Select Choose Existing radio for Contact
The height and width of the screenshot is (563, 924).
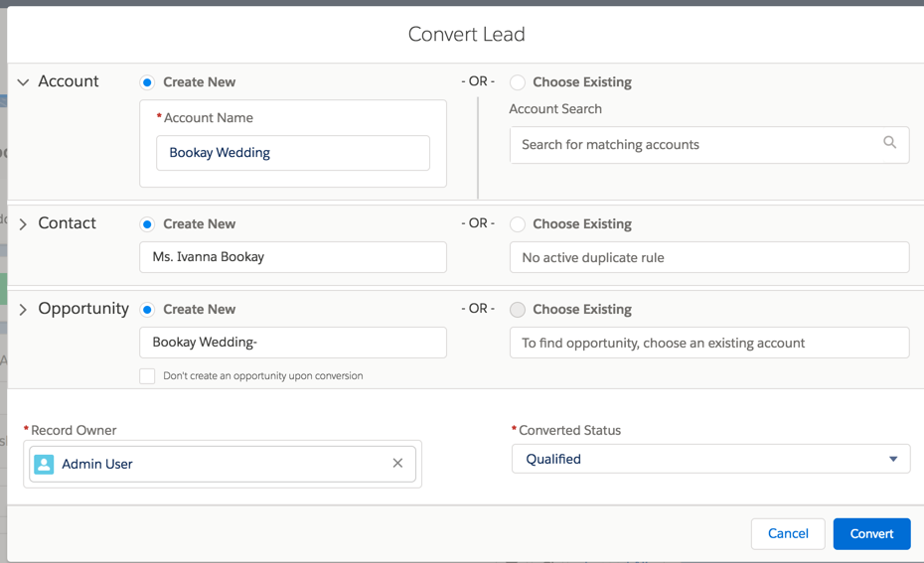[518, 224]
